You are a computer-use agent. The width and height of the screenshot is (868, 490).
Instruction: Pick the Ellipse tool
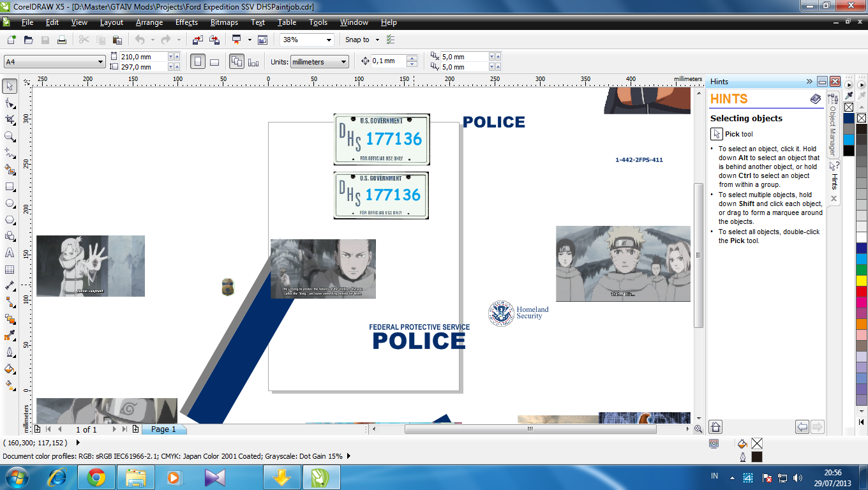click(x=10, y=203)
